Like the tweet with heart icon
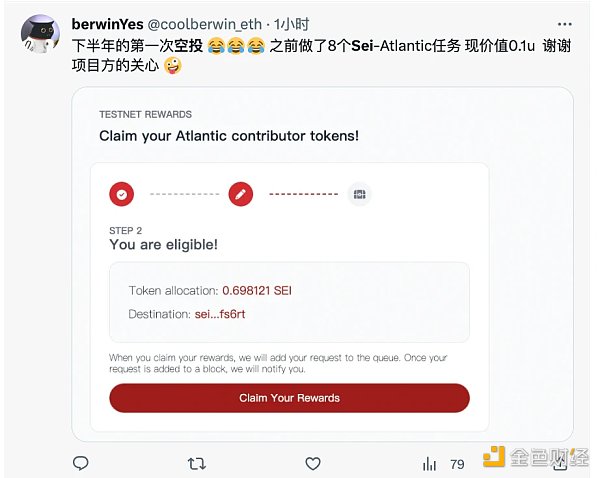 [x=313, y=464]
